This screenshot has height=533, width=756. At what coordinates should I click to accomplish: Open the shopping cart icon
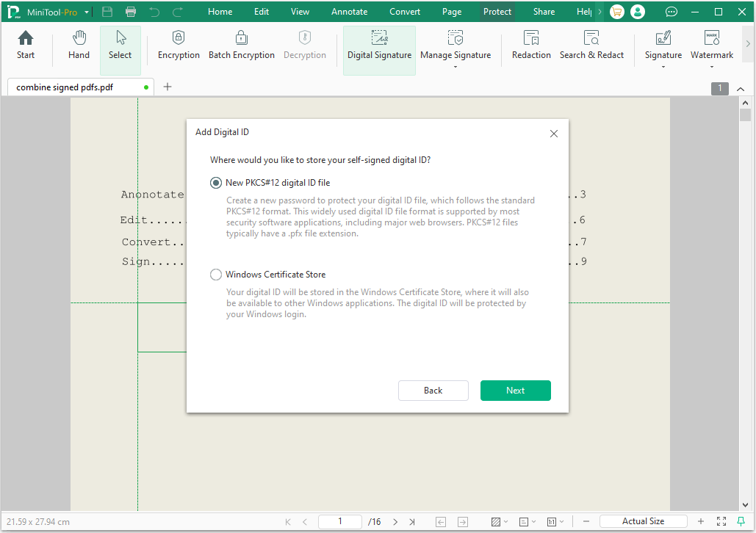(x=616, y=12)
